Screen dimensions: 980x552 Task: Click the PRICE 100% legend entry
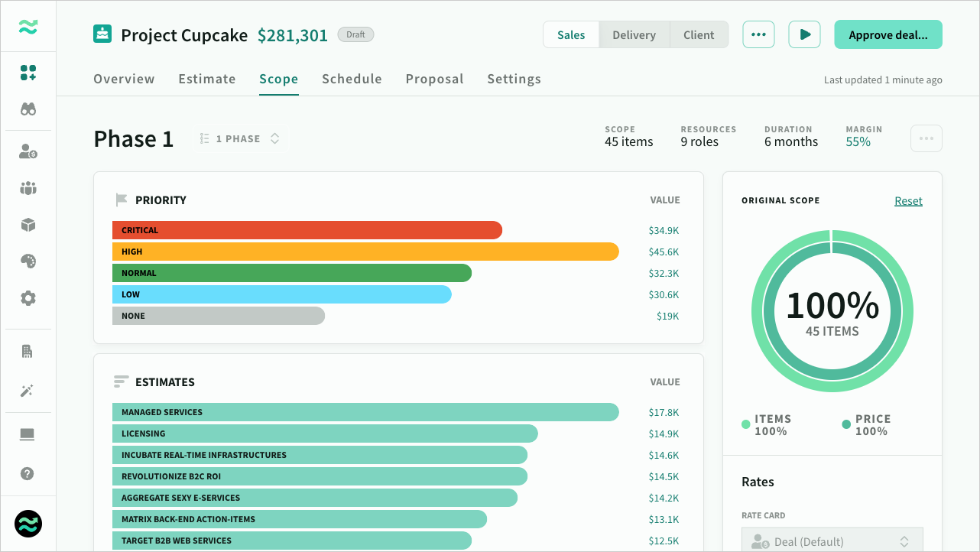point(867,425)
